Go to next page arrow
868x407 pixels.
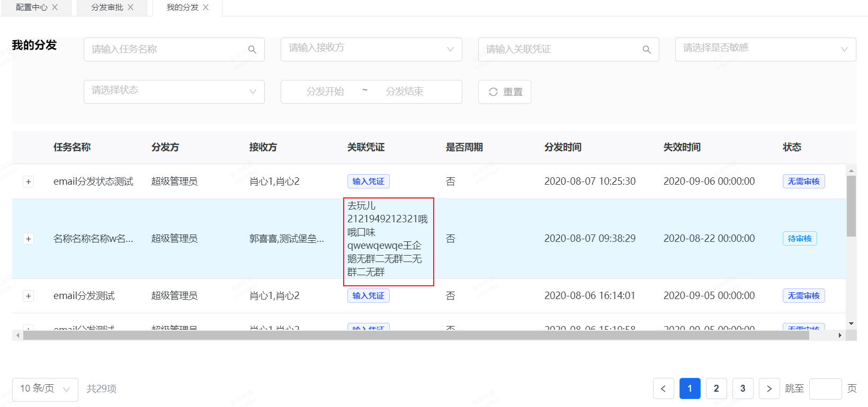click(769, 388)
